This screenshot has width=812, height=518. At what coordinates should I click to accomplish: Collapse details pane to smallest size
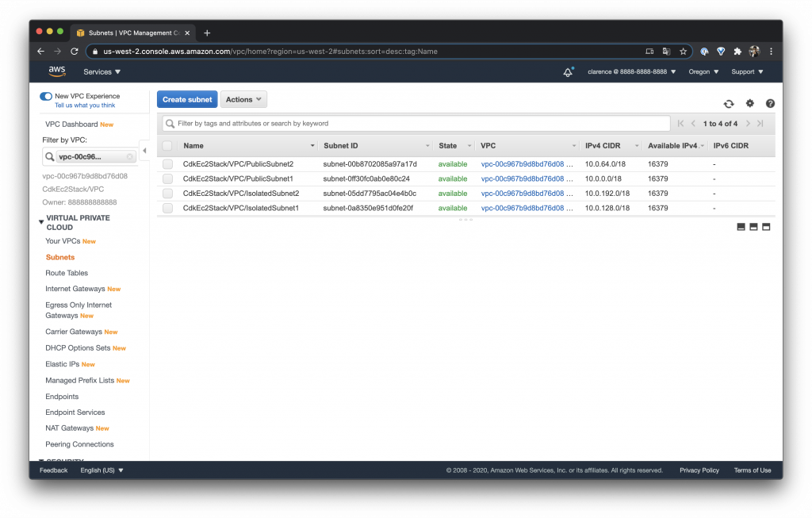coord(741,227)
